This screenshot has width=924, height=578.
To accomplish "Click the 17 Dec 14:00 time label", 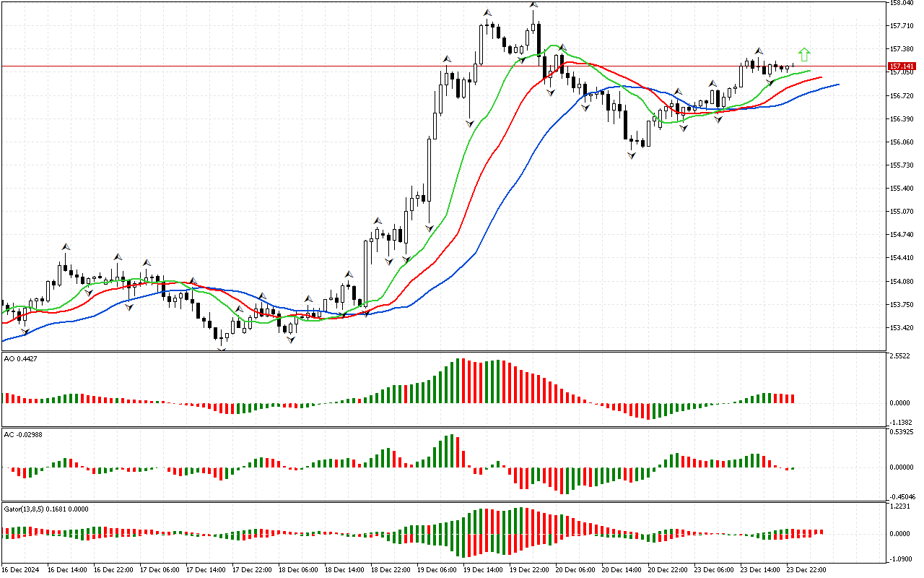I will pyautogui.click(x=205, y=569).
